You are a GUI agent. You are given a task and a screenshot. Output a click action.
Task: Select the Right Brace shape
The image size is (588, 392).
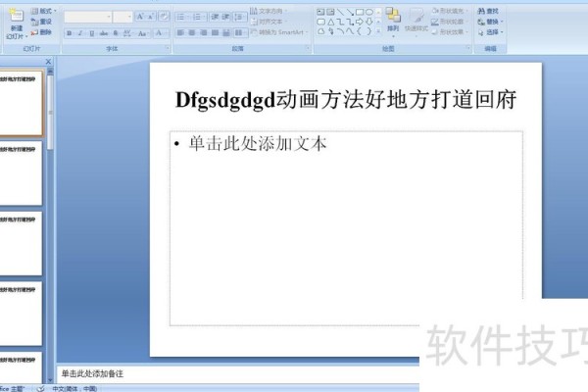pyautogui.click(x=369, y=31)
